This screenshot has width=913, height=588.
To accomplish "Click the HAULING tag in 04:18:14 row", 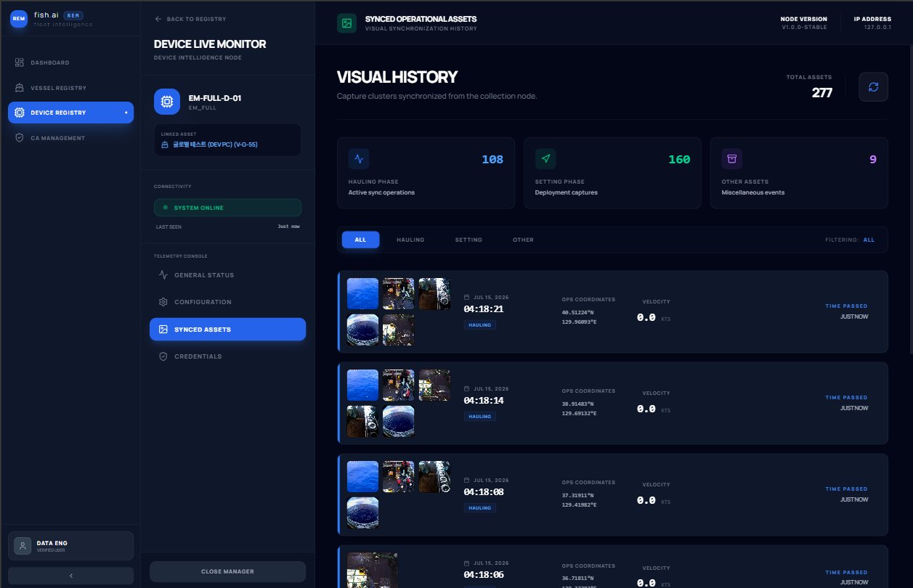I will 479,417.
